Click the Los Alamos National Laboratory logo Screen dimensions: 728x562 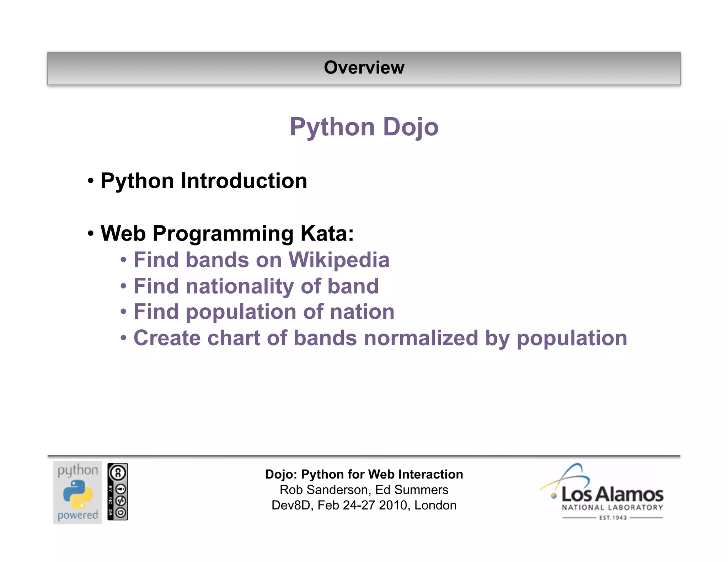(601, 492)
